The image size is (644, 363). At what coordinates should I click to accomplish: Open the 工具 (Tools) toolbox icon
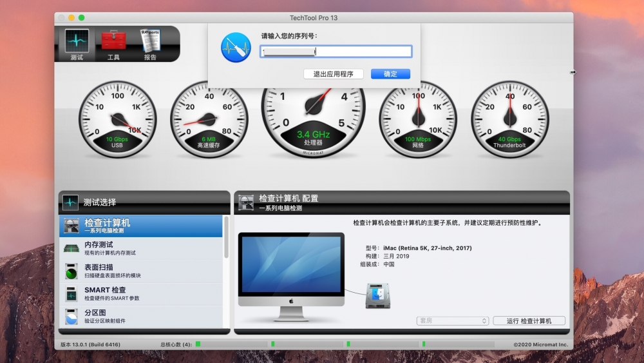pyautogui.click(x=113, y=44)
